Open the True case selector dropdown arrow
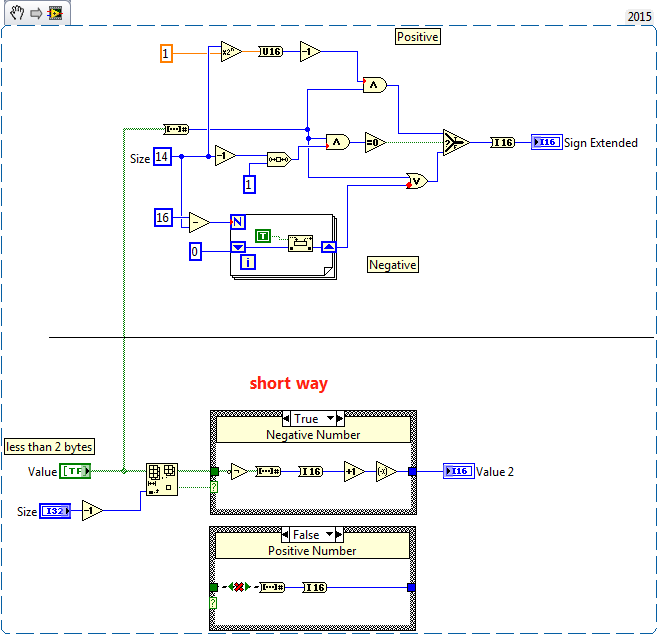658x635 pixels. [331, 418]
